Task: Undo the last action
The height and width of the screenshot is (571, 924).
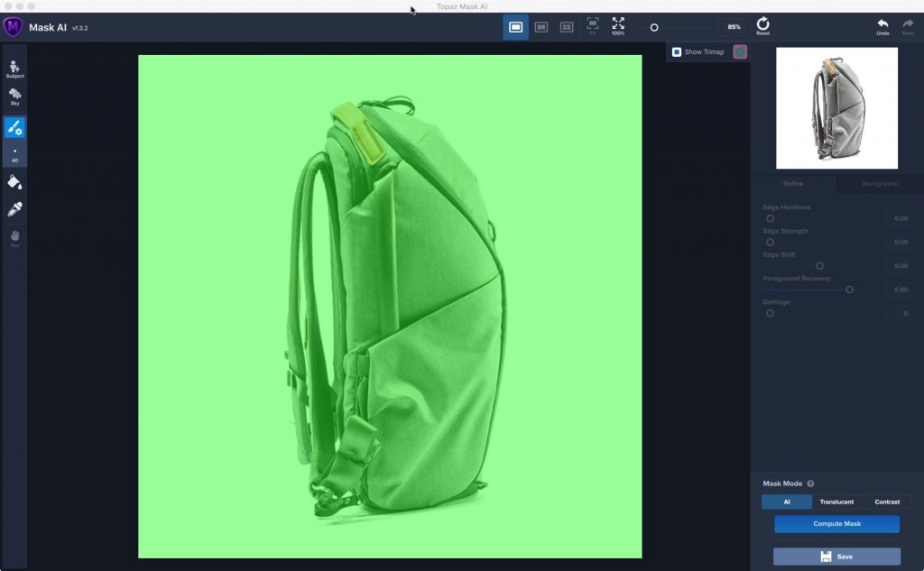Action: point(882,26)
